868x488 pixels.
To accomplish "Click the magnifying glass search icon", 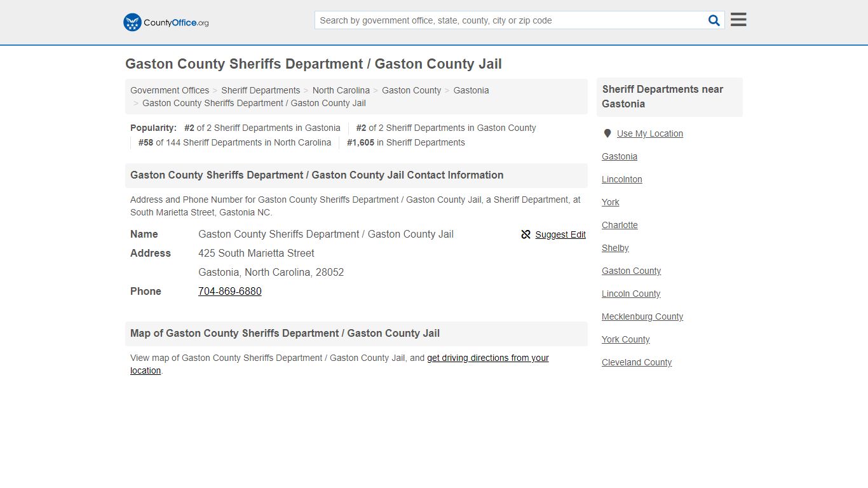I will [714, 20].
